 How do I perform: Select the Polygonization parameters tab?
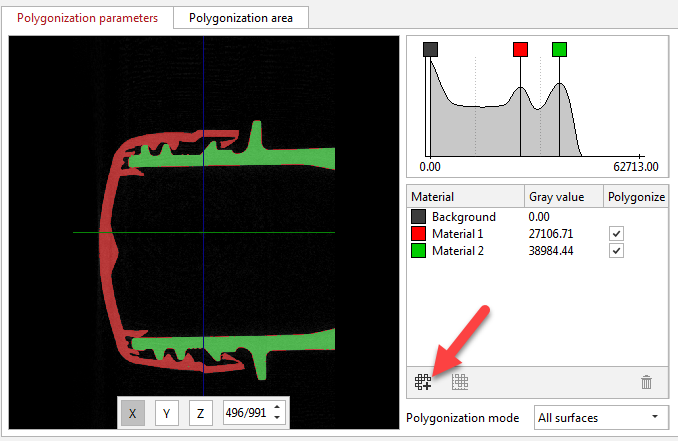tap(87, 18)
